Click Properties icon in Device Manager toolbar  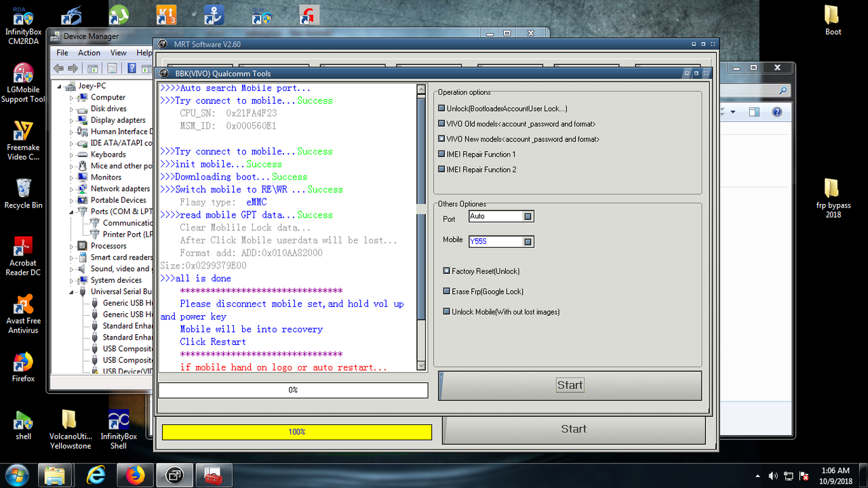tap(112, 68)
